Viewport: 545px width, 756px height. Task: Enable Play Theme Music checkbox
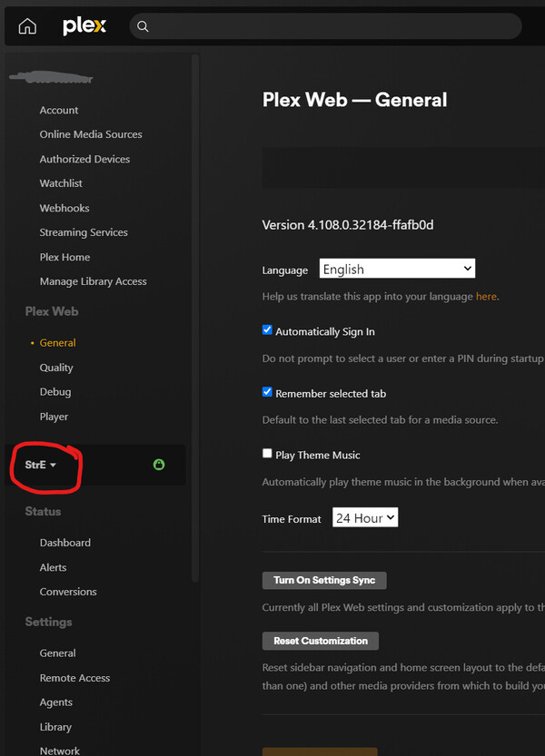click(267, 453)
